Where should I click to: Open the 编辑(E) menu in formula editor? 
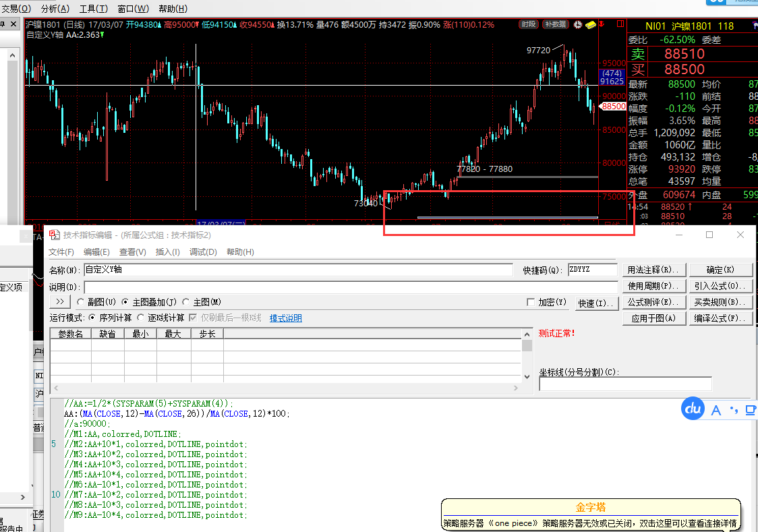pos(96,252)
